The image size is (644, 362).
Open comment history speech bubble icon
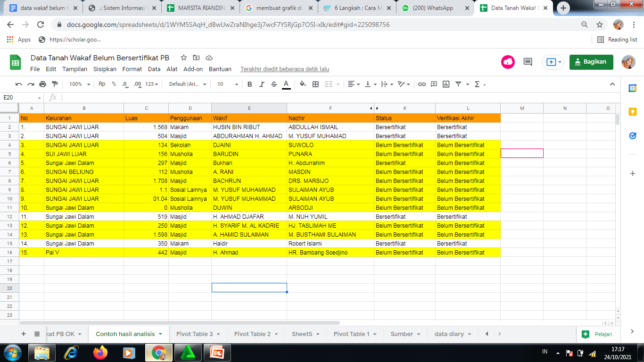528,62
